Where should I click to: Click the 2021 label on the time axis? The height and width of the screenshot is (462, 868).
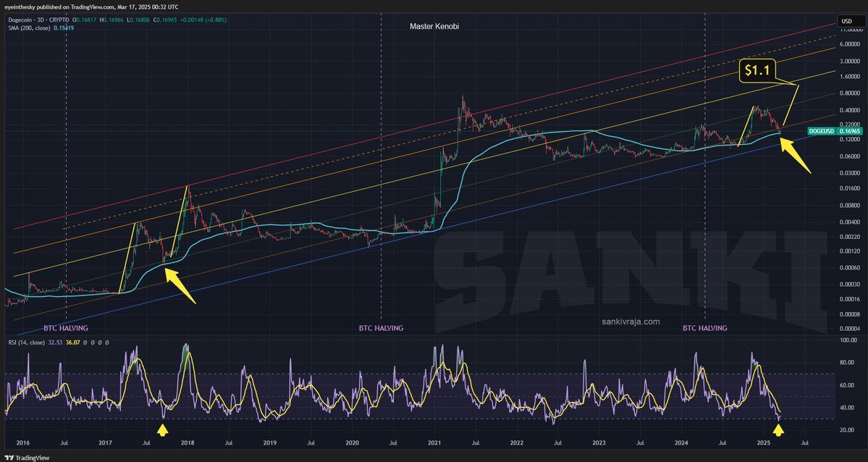click(x=434, y=443)
